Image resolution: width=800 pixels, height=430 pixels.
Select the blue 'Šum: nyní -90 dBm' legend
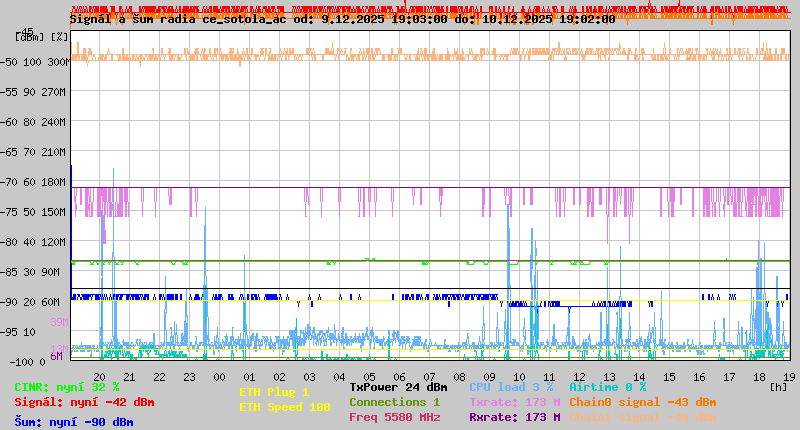pyautogui.click(x=73, y=421)
